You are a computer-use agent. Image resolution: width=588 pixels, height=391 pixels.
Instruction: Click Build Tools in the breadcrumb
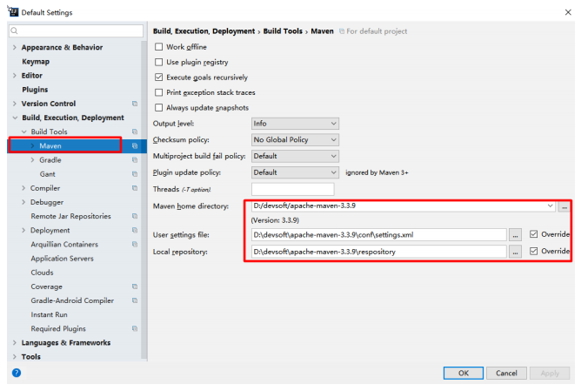click(x=283, y=31)
